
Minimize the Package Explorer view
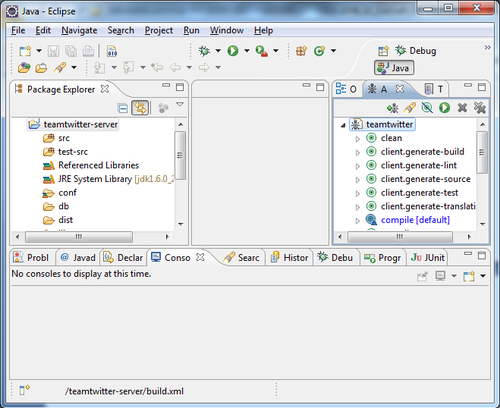(x=166, y=85)
